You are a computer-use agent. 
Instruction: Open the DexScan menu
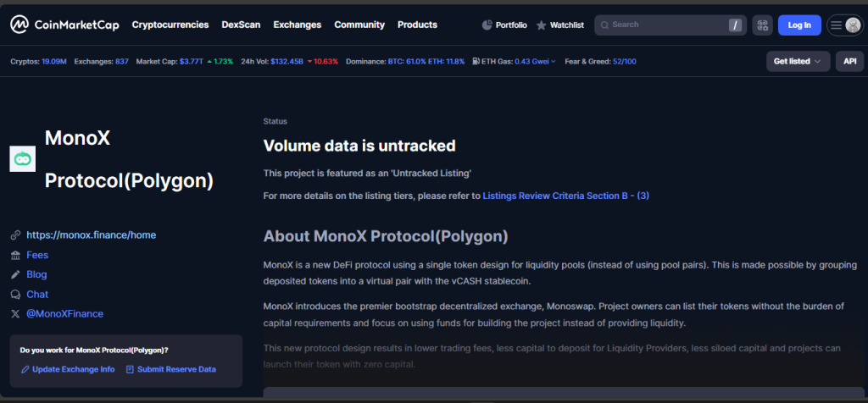coord(241,25)
